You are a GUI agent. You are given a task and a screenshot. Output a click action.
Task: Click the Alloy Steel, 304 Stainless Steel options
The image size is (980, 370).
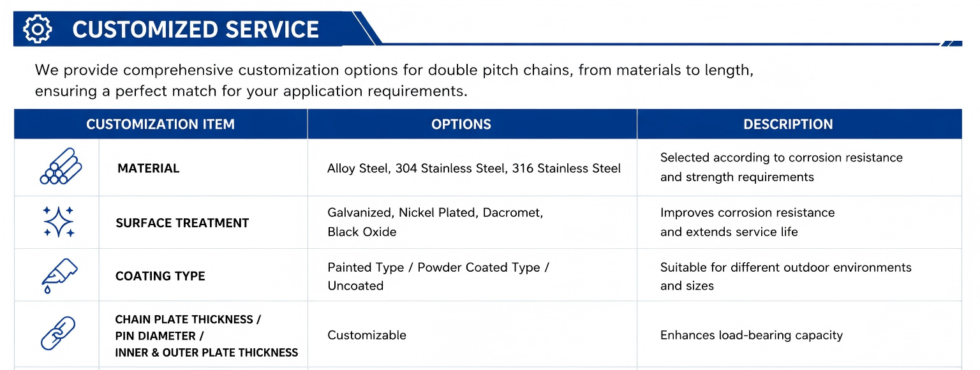click(x=474, y=168)
